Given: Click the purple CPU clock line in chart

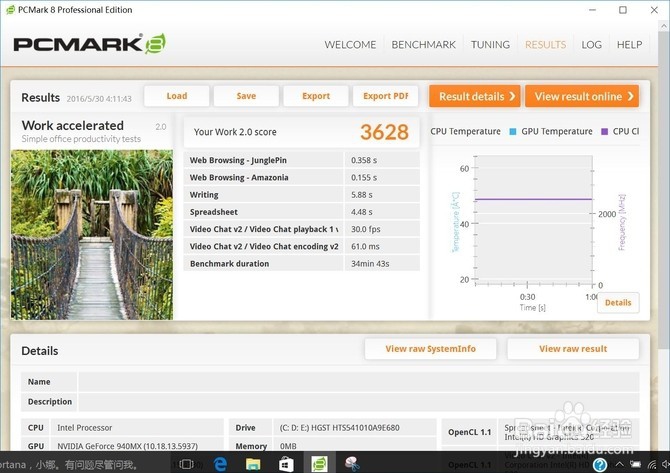Looking at the screenshot, I should (533, 199).
